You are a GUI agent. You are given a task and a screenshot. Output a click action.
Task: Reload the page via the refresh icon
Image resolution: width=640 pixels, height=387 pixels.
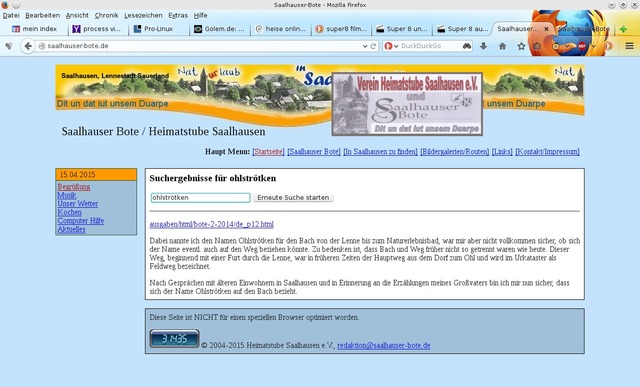click(x=373, y=46)
